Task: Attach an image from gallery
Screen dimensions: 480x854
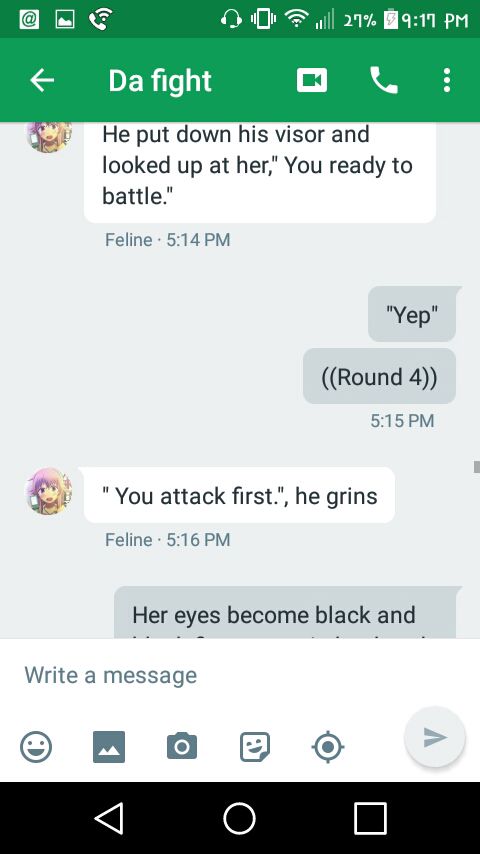Action: tap(109, 746)
